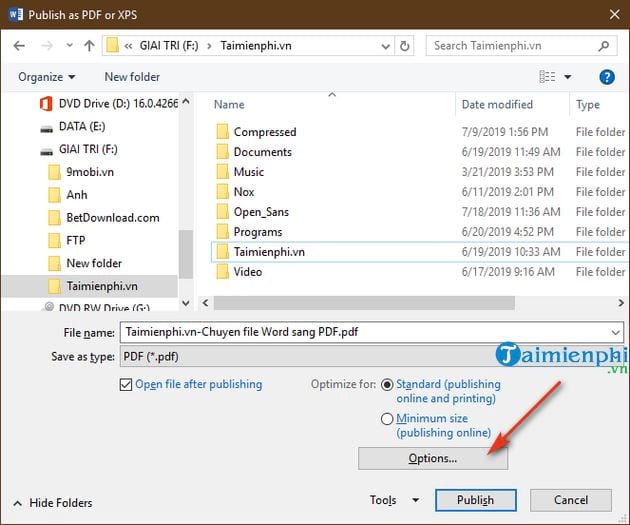Toggle Open file after publishing checkbox

(126, 385)
